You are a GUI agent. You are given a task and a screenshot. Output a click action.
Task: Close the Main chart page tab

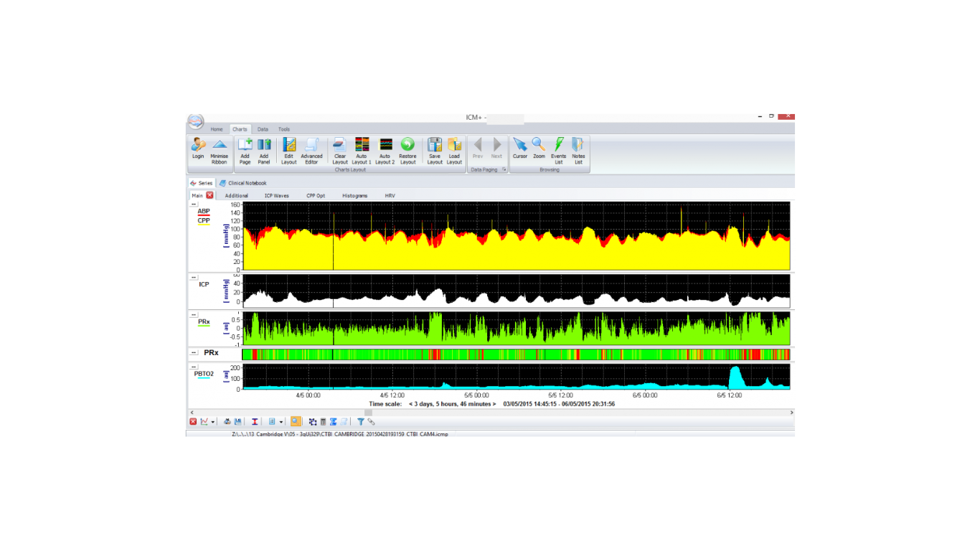(x=209, y=195)
